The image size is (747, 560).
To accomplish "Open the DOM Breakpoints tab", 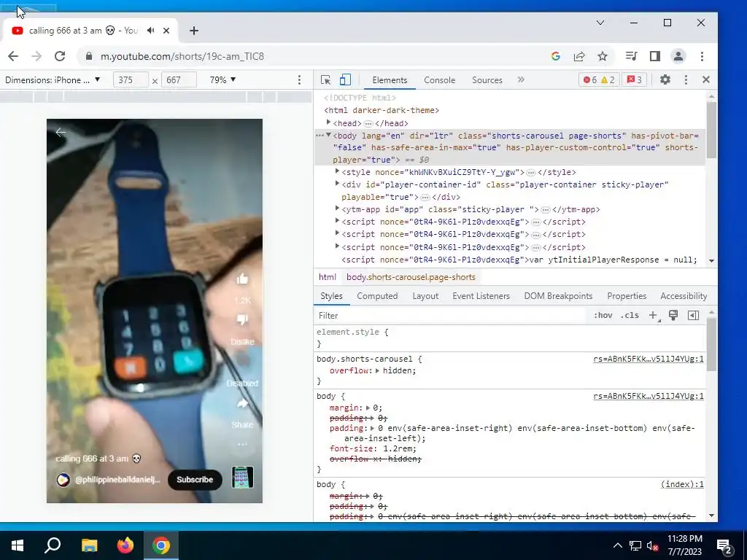I will pyautogui.click(x=558, y=296).
